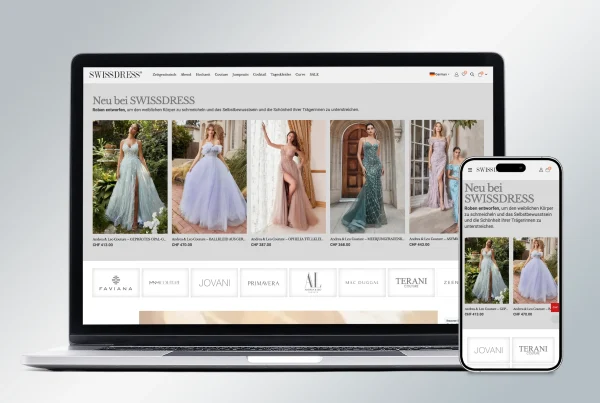The image size is (600, 403).
Task: Click the Neu bei SWISSDRESS heading on phone
Action: 499,193
